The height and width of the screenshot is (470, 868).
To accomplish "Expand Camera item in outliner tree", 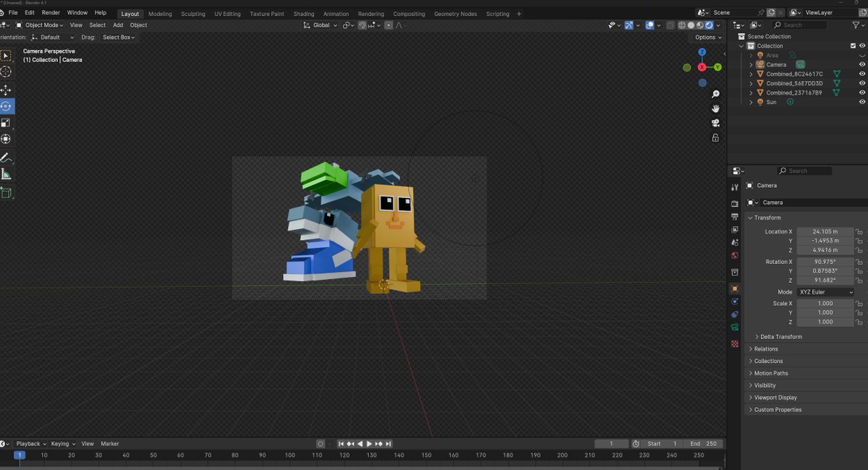I will [751, 64].
